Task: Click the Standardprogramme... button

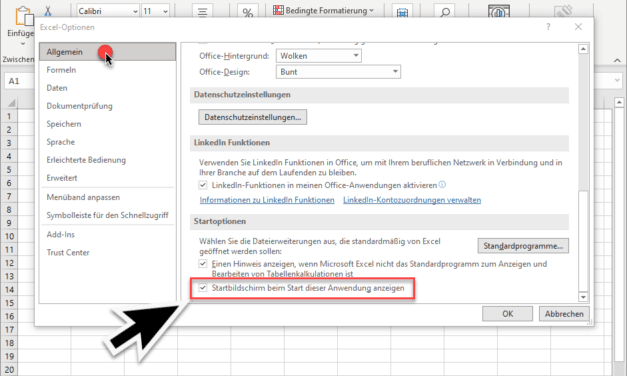Action: pos(523,246)
